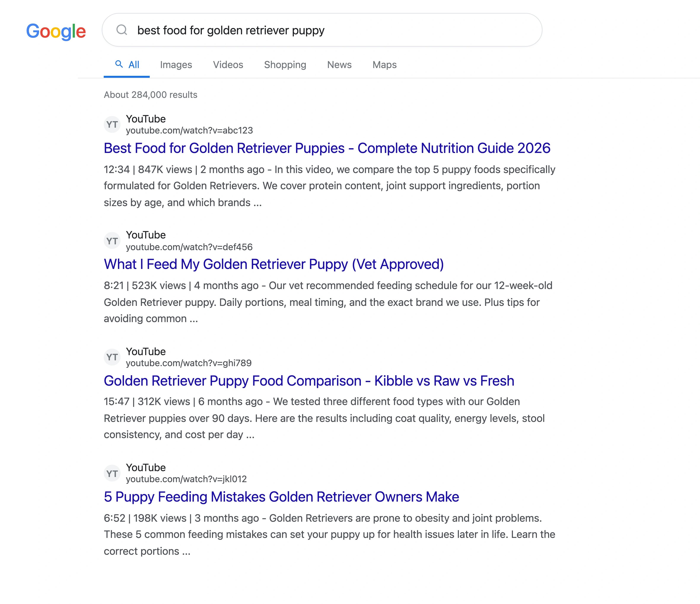Image resolution: width=700 pixels, height=604 pixels.
Task: Click the YouTube favicon on the Feeding Mistakes result
Action: 112,473
